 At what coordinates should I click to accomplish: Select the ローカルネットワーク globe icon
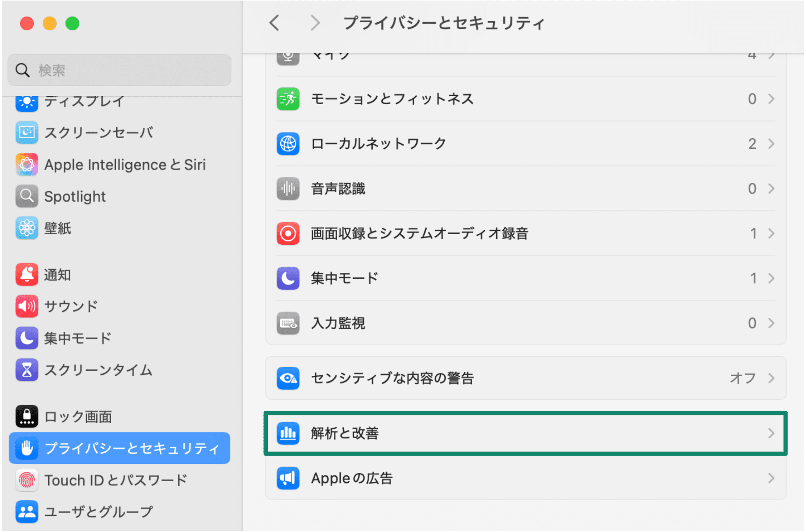click(x=288, y=144)
